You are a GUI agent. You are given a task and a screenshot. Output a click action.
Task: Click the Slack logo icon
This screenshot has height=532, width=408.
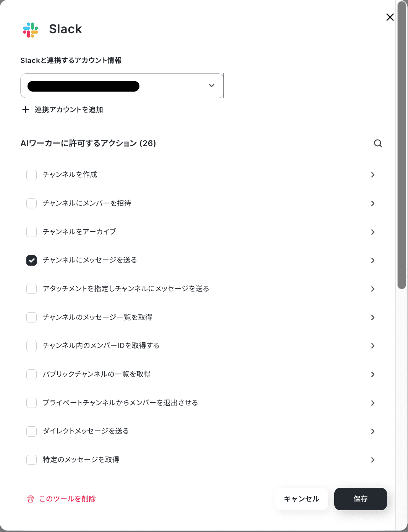[31, 30]
